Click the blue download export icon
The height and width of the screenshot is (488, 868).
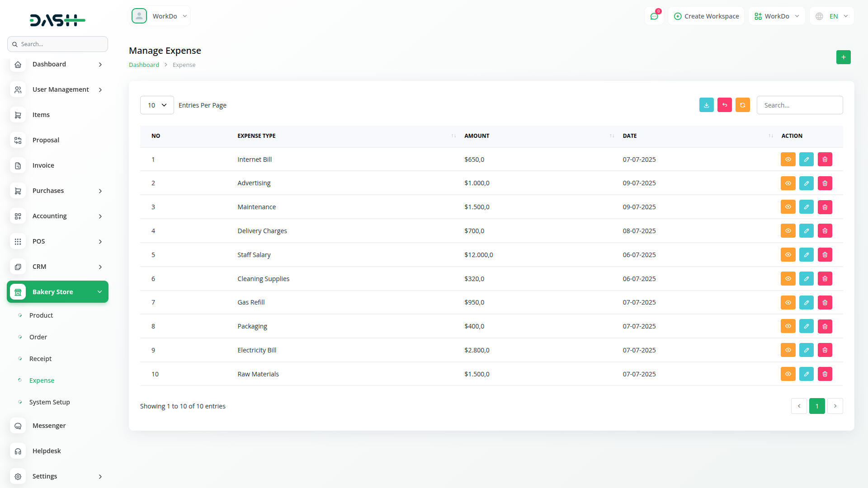[706, 105]
